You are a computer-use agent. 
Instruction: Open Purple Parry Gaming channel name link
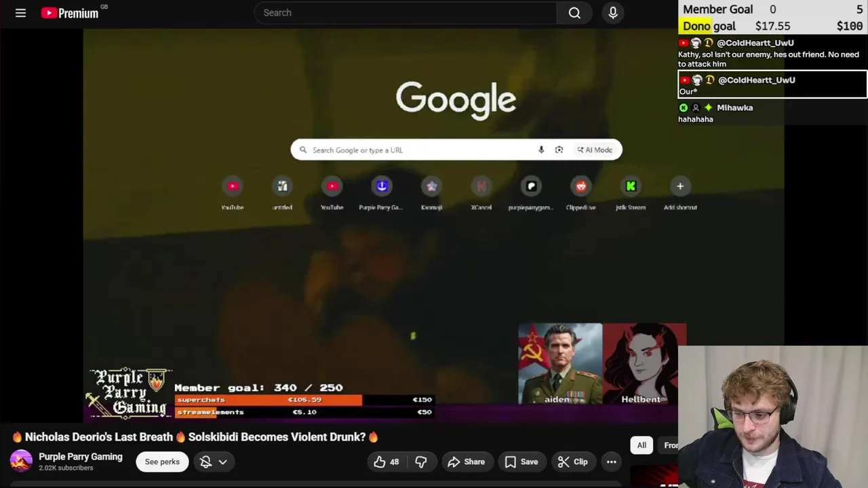pyautogui.click(x=81, y=457)
